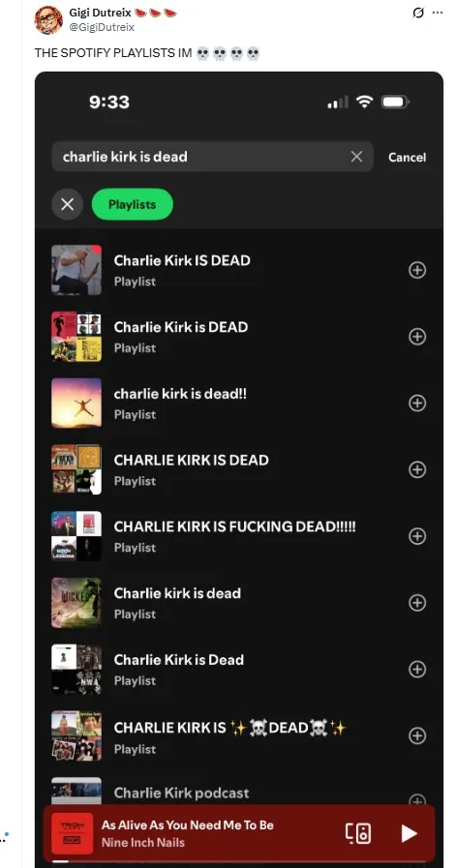455x868 pixels.
Task: Play 'As Alive As You Need Me To Be'
Action: coord(409,833)
